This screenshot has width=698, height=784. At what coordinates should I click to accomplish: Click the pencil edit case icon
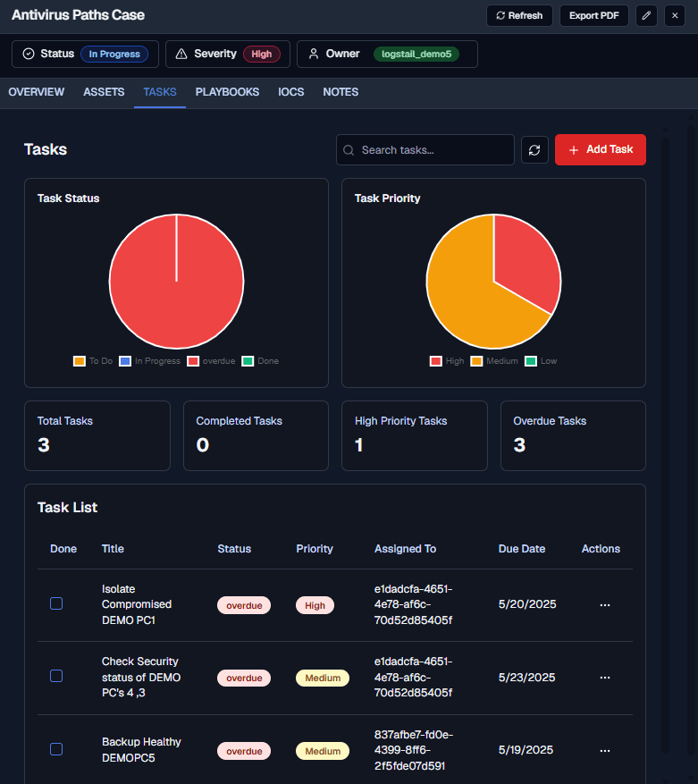pyautogui.click(x=646, y=15)
